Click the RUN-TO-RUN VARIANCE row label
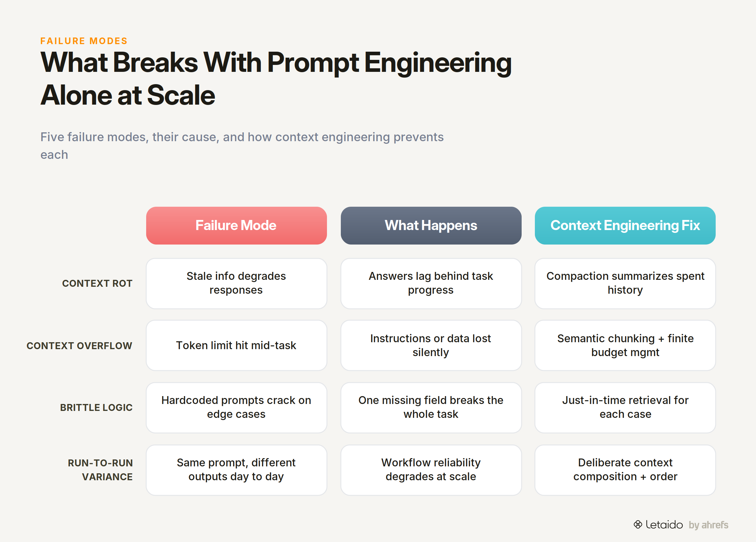This screenshot has height=542, width=756. (100, 470)
